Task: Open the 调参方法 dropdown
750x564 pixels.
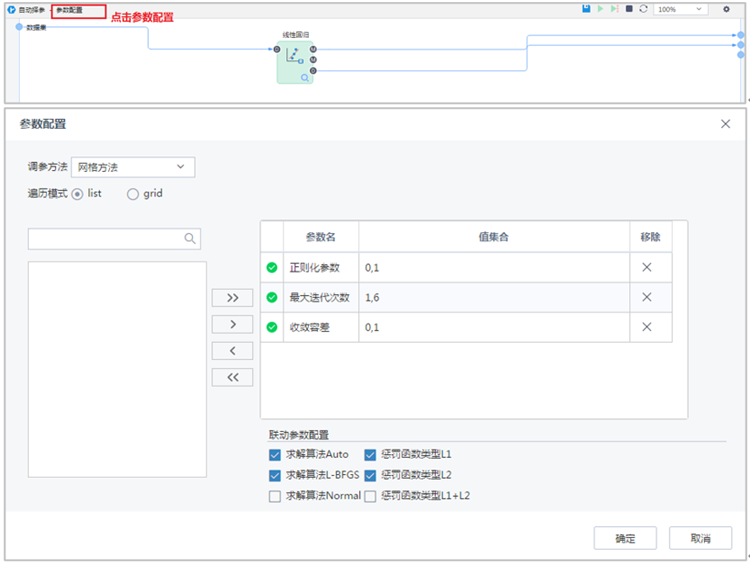Action: click(133, 167)
